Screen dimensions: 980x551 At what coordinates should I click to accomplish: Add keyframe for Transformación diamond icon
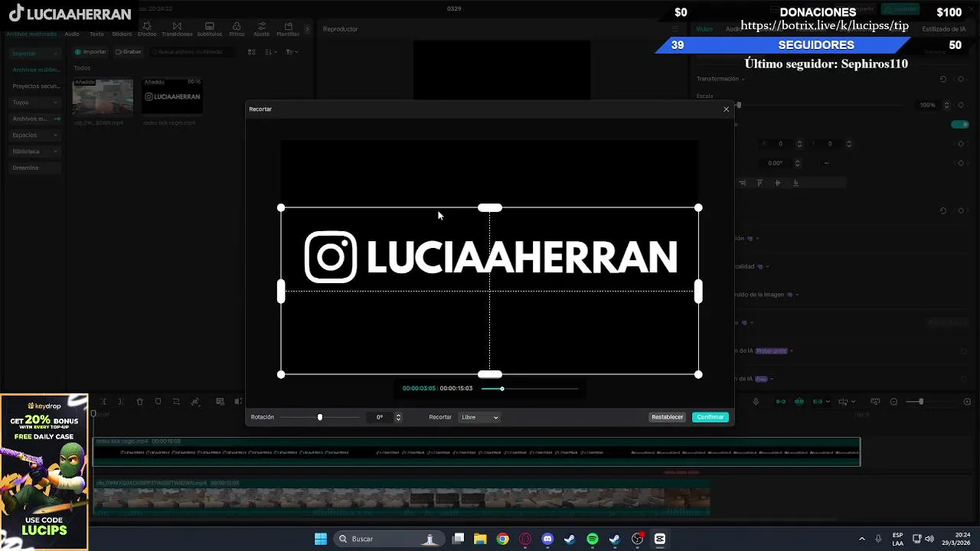[962, 79]
